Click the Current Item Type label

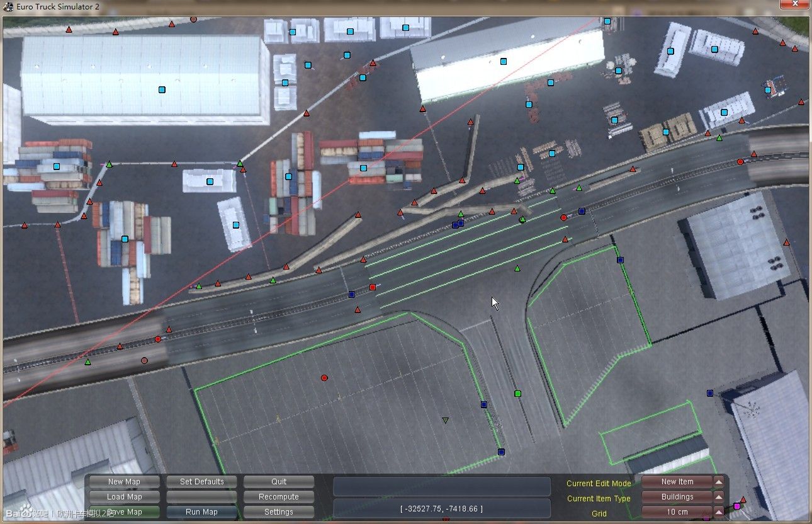(x=599, y=499)
